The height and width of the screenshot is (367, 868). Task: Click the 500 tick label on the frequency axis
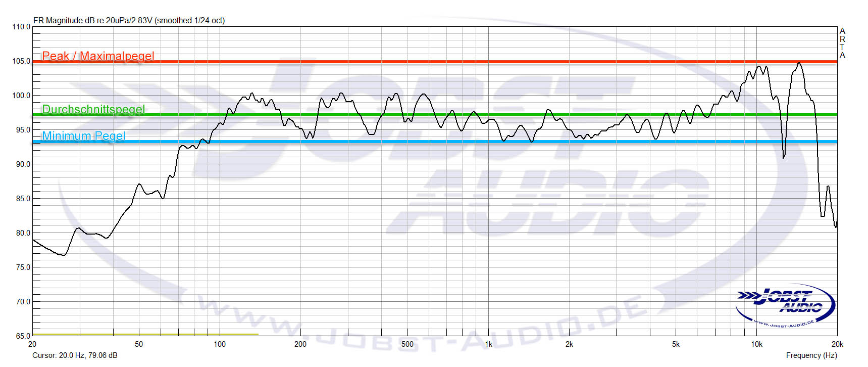click(407, 344)
